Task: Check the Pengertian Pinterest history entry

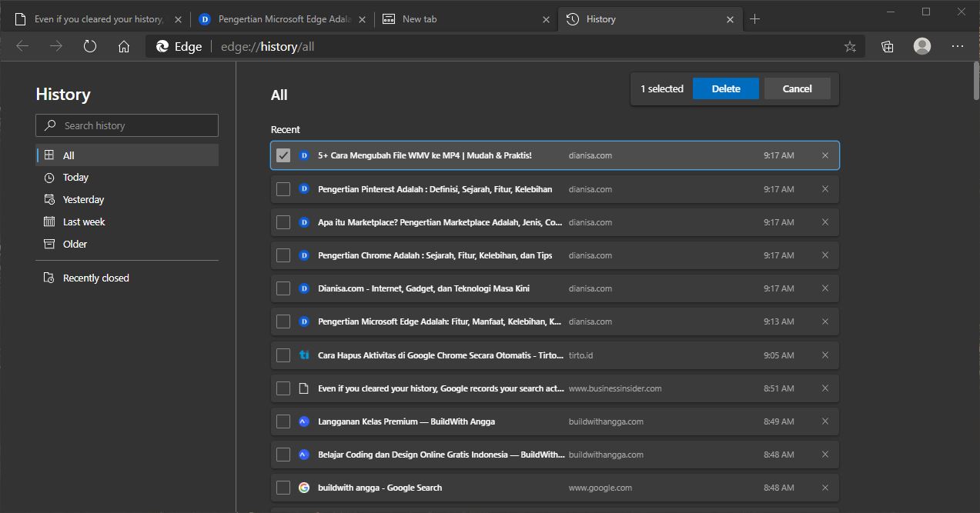Action: click(283, 188)
